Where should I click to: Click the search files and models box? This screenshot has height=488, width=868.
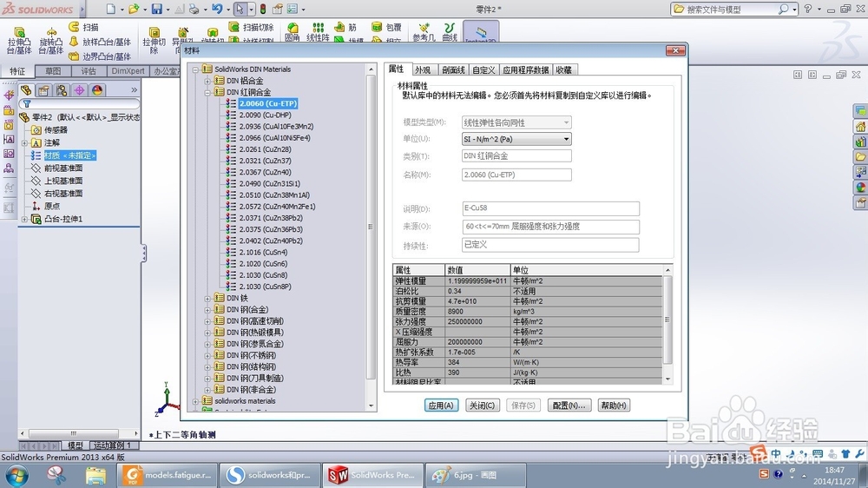coord(730,9)
